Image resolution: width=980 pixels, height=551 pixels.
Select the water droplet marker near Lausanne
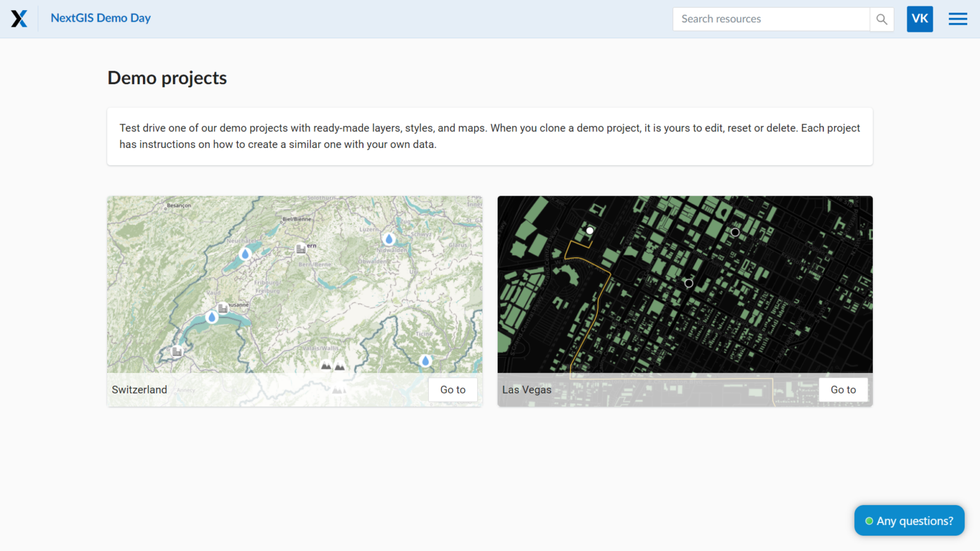point(211,316)
